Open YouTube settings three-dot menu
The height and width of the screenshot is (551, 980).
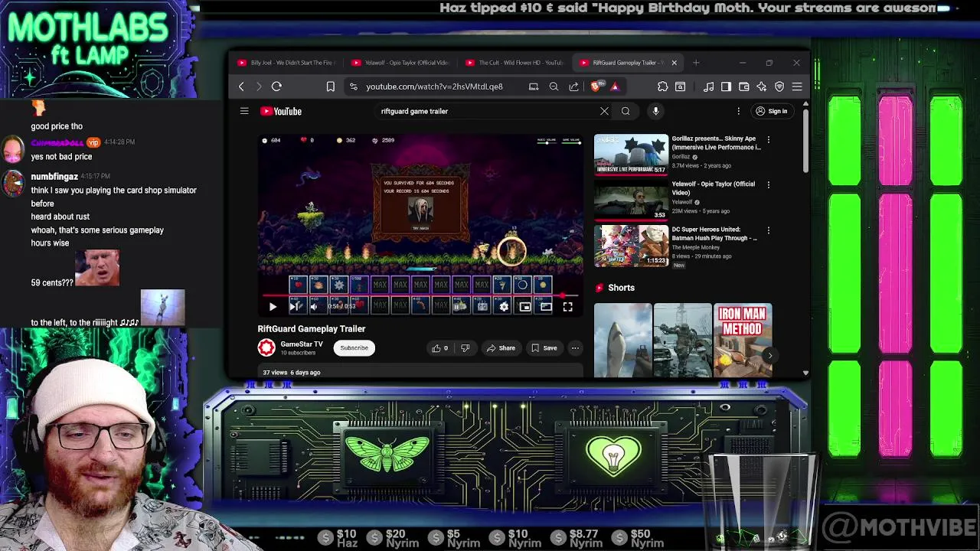point(739,111)
